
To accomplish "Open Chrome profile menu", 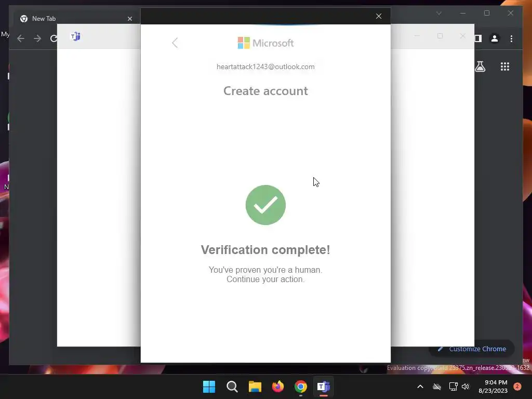I will [x=495, y=38].
